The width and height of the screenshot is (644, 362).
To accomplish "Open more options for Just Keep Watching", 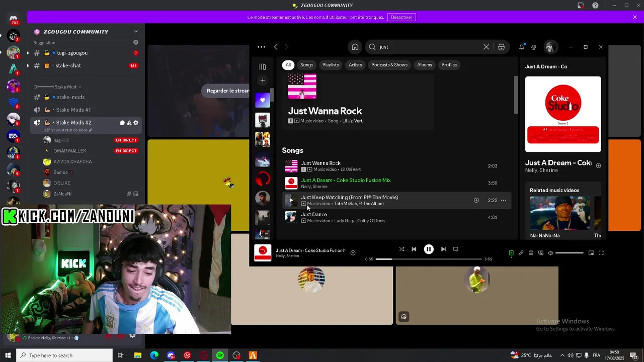I will pos(503,200).
